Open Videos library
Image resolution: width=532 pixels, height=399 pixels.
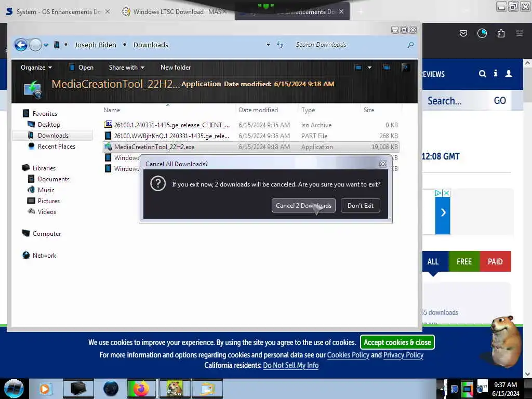47,212
